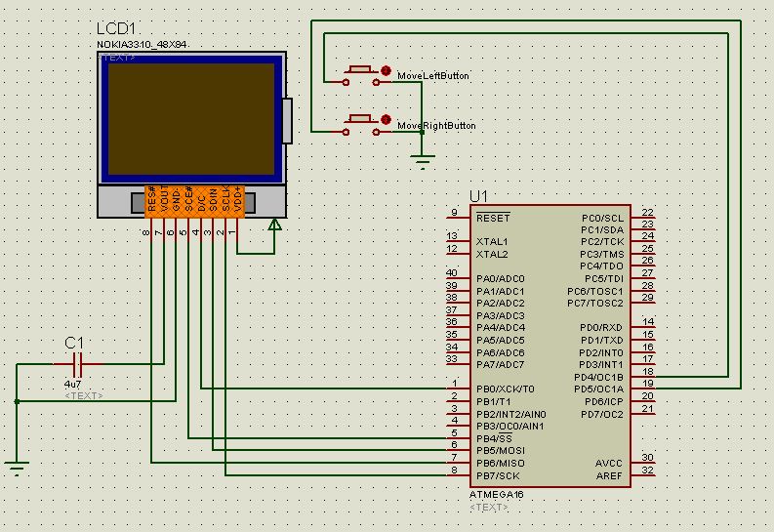Click the PC2/TCK pin label

pyautogui.click(x=602, y=242)
